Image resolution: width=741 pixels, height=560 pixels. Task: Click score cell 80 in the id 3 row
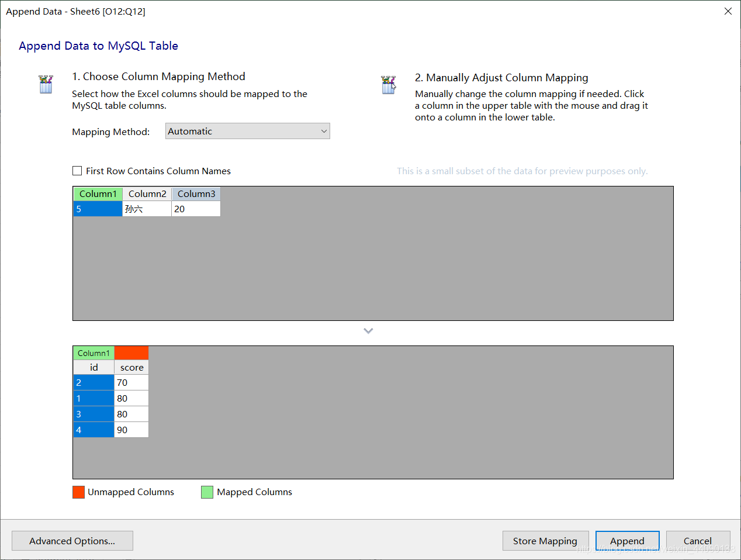click(x=131, y=414)
